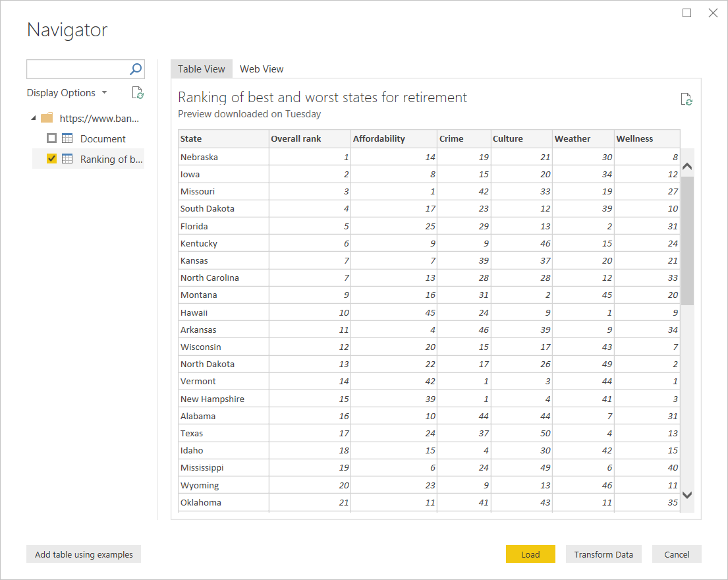Screen dimensions: 728x580
Task: Click the refresh preview icon above table
Action: (x=686, y=100)
